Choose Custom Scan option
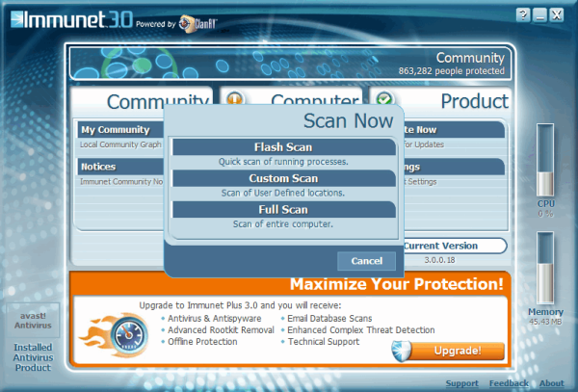Viewport: 578px width, 392px height. (284, 178)
